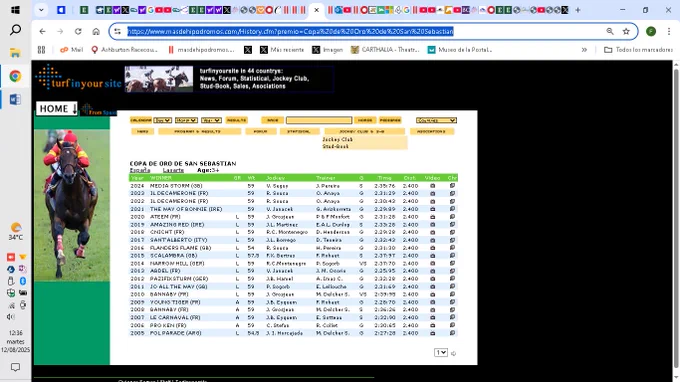Click the Results button
The height and width of the screenshot is (382, 680).
coord(237,120)
